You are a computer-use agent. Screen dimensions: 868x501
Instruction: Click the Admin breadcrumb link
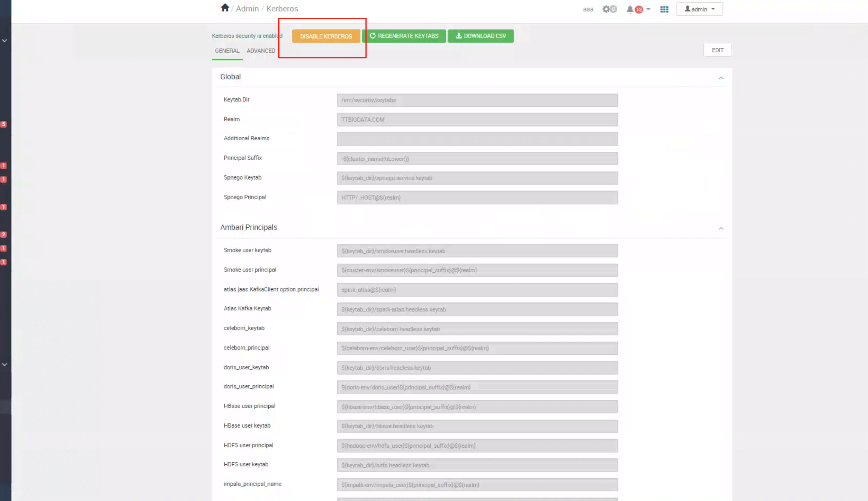coord(247,9)
